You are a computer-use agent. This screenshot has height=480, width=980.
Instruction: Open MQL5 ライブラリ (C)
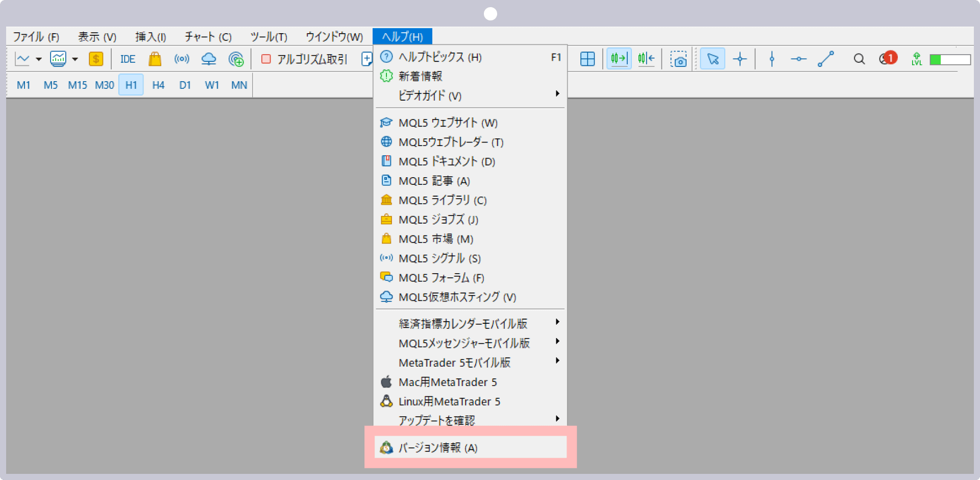click(470, 200)
